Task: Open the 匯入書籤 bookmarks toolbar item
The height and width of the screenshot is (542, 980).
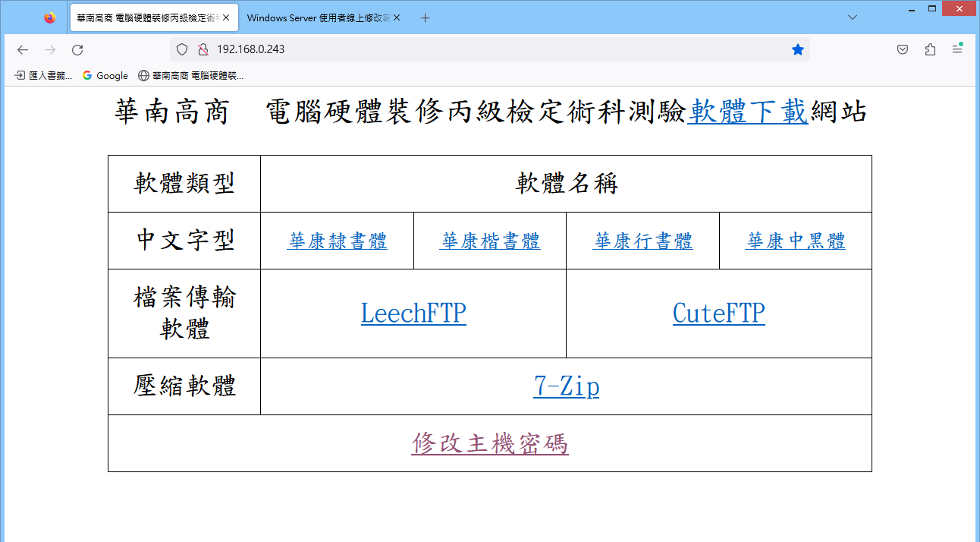Action: [x=44, y=76]
